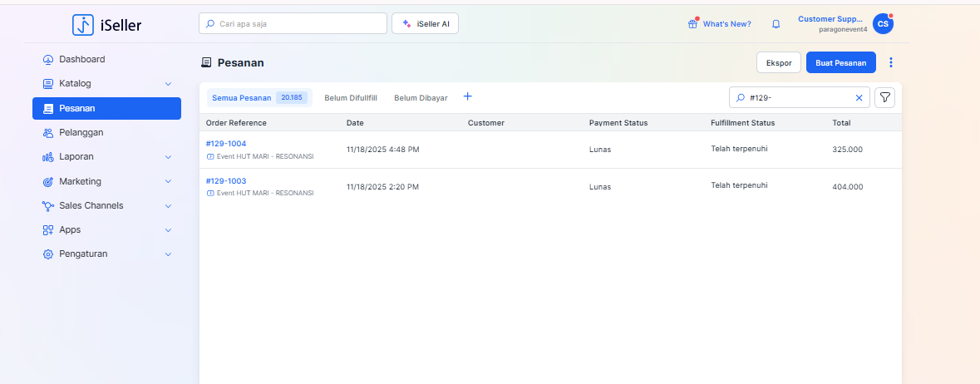Viewport: 980px width, 384px height.
Task: Open order #129-1004 link
Action: pyautogui.click(x=226, y=144)
